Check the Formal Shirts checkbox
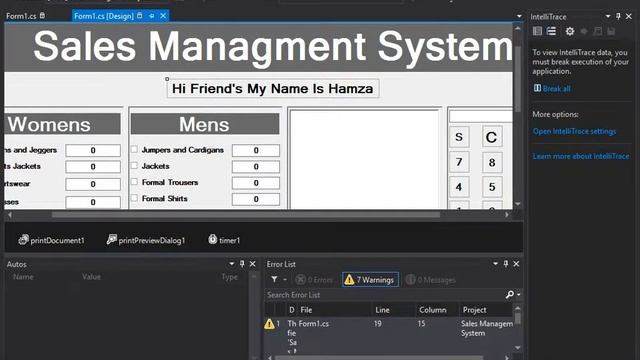Image resolution: width=640 pixels, height=360 pixels. click(134, 198)
